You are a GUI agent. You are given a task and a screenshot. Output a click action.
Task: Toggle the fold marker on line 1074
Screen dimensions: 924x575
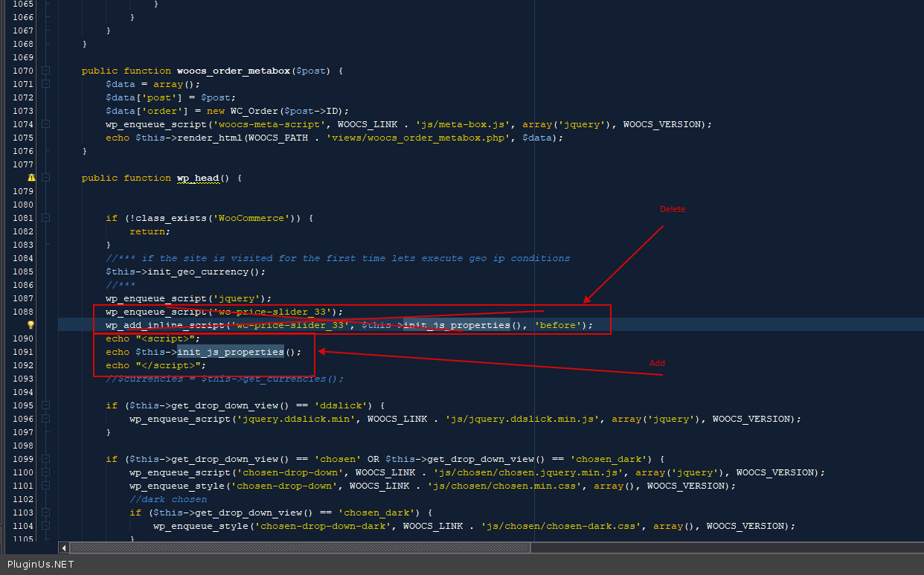[46, 124]
